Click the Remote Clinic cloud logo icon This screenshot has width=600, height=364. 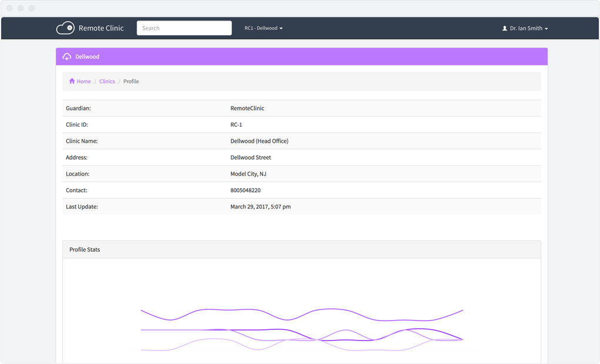pos(65,28)
